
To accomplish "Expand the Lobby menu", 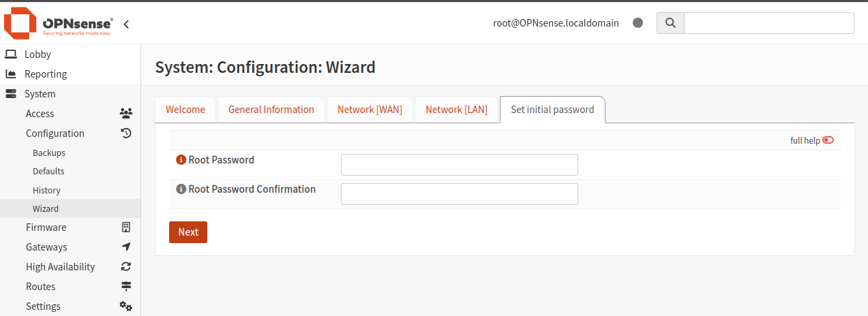I will (x=38, y=54).
